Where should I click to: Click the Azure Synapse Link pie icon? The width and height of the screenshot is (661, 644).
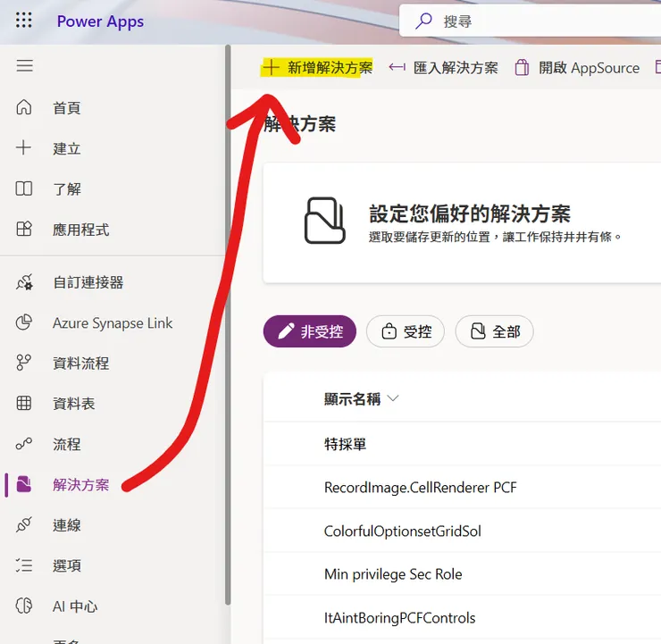tap(23, 322)
